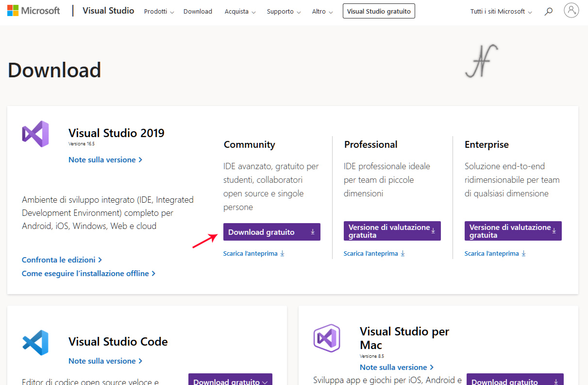Expand the Acquista menu
588x385 pixels.
coord(239,11)
